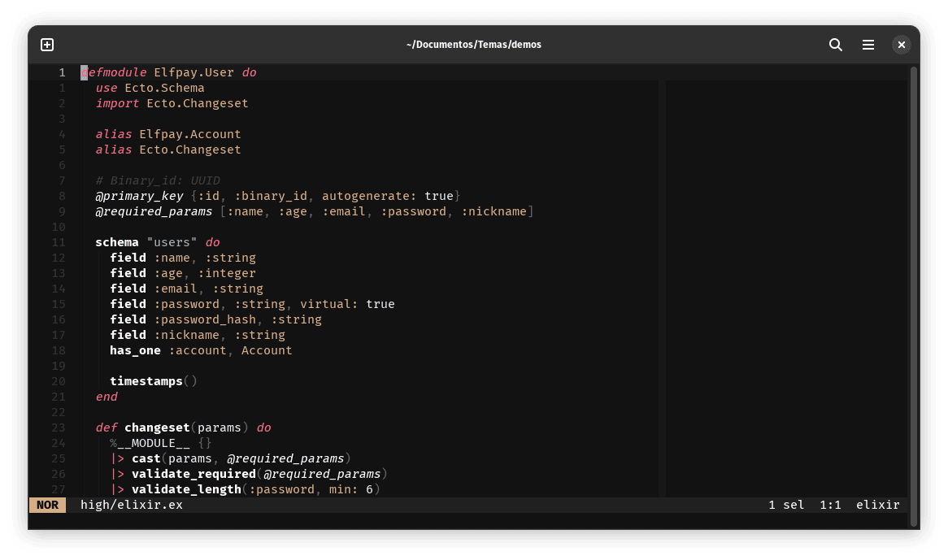Click 'end' closing the schema block
Image resolution: width=948 pixels, height=560 pixels.
coord(107,397)
